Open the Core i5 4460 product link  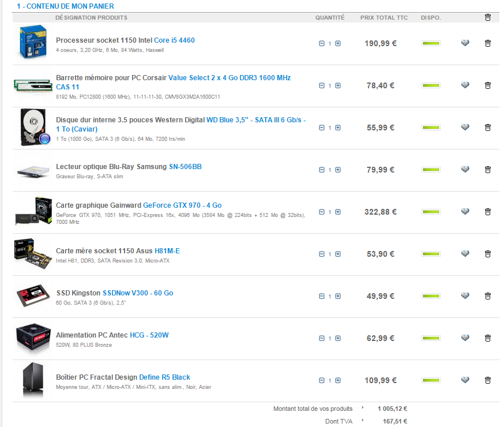(174, 40)
